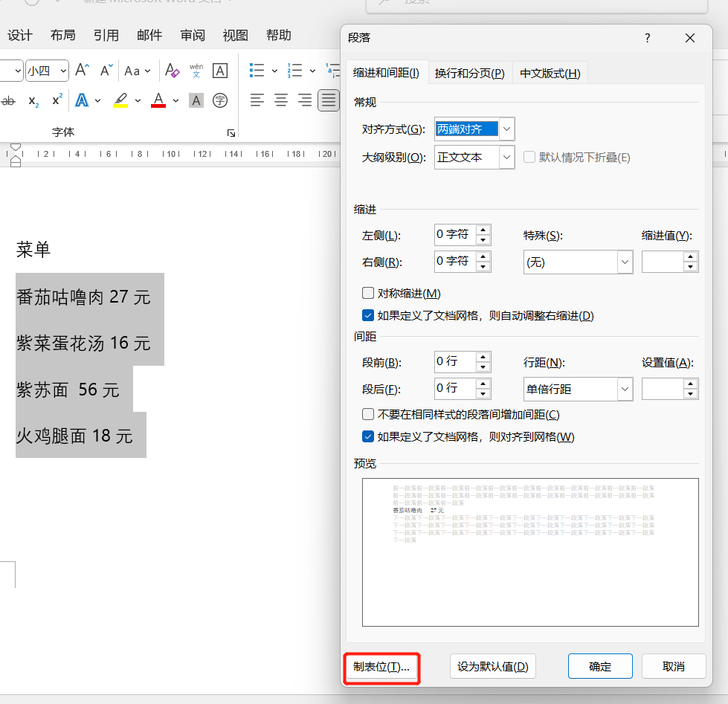Click the Phonetic Guide (wén) icon
Screen dimensions: 728x704
[x=196, y=71]
